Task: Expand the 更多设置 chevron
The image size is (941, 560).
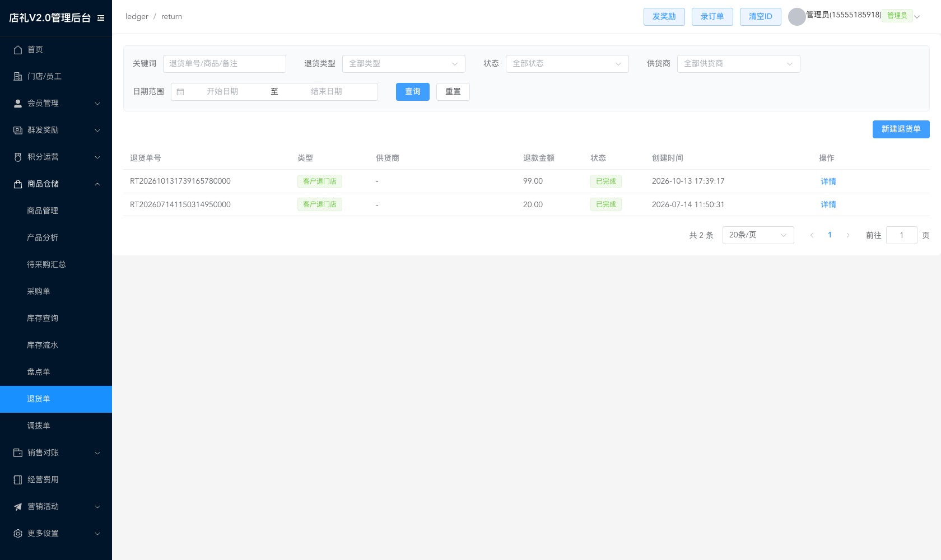Action: pyautogui.click(x=97, y=534)
